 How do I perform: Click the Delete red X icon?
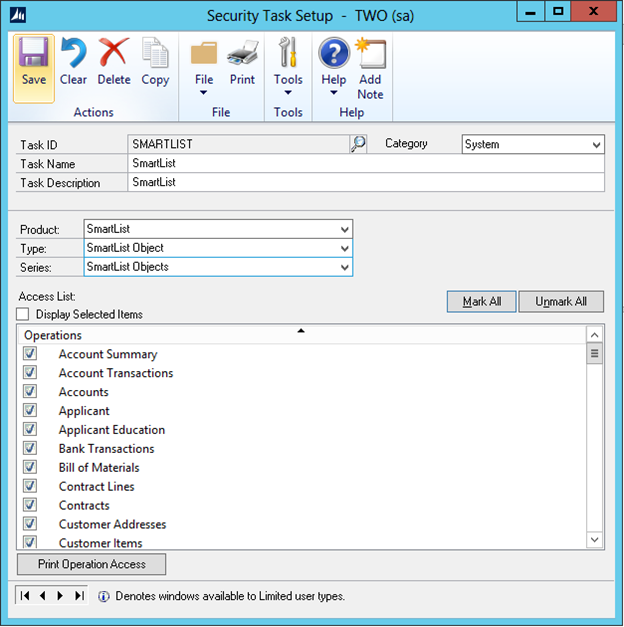click(114, 52)
